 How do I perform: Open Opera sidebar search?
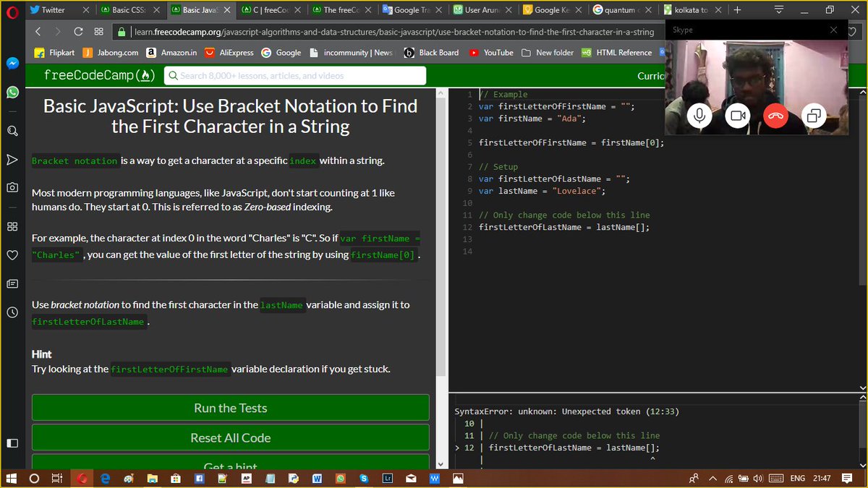(12, 131)
